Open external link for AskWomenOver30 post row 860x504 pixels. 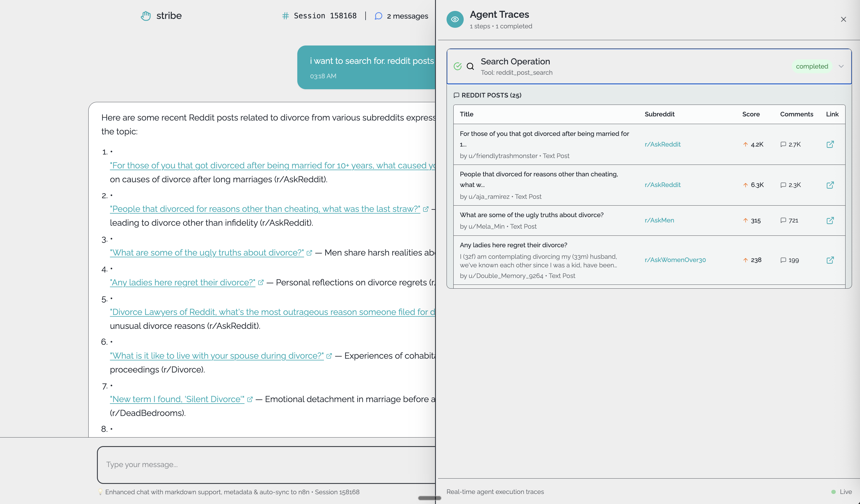tap(830, 260)
